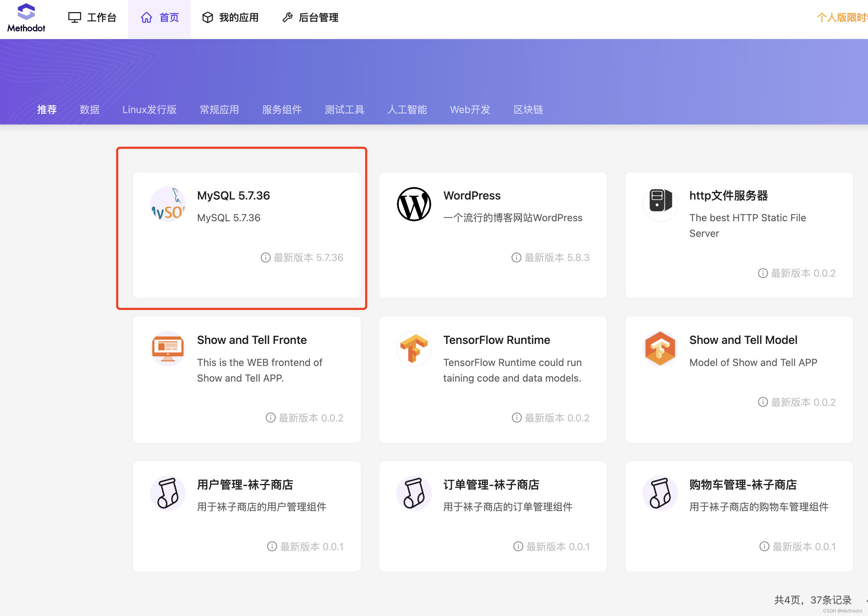Click the 用户管理-袜子商店 sock icon

pos(168,493)
